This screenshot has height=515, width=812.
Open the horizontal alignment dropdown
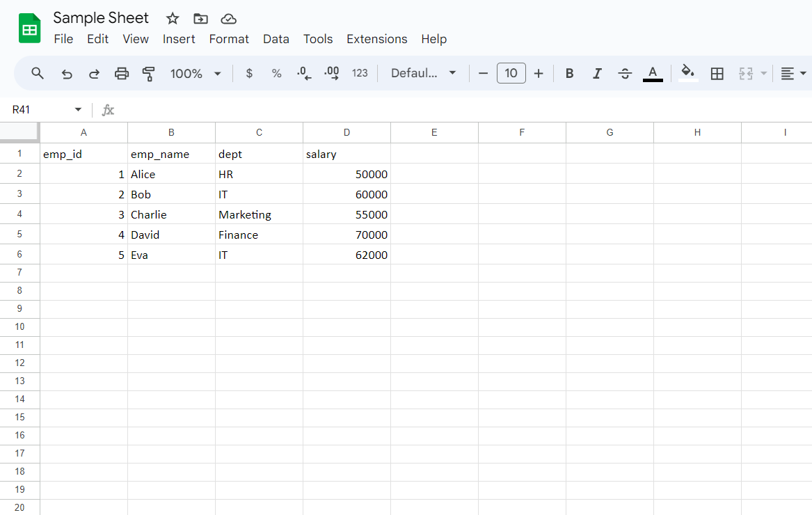pos(792,73)
